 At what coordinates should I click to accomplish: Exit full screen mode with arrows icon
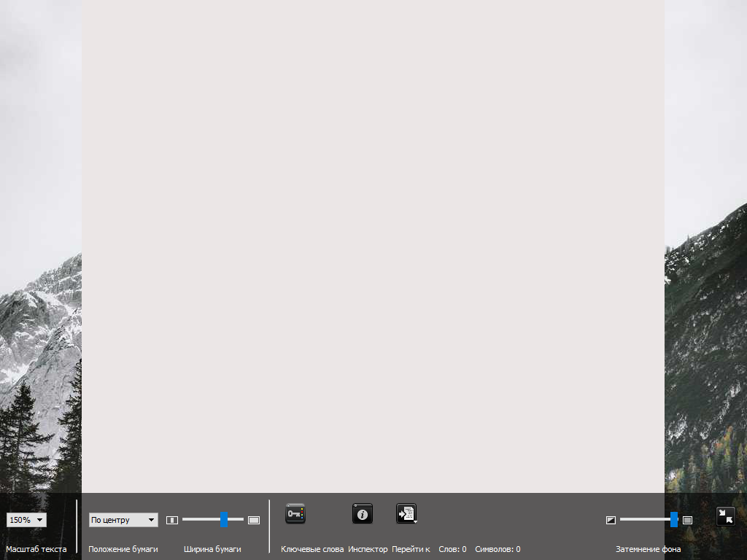(x=726, y=516)
